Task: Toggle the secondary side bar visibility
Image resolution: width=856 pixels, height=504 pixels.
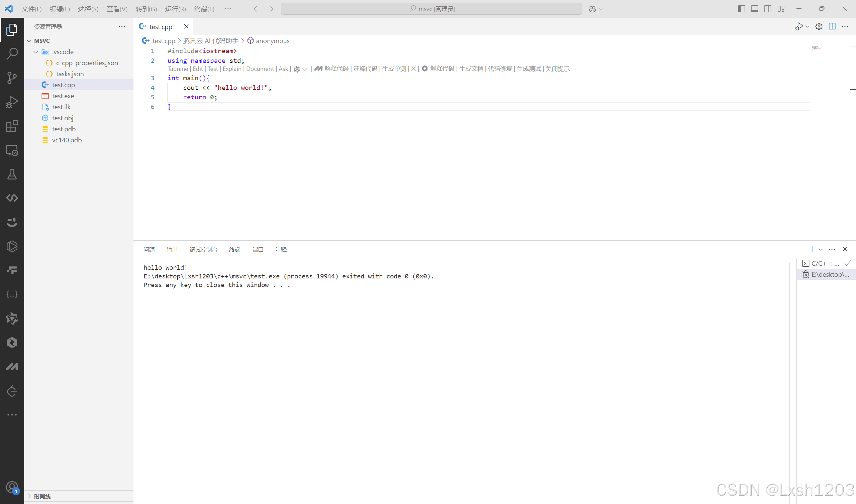Action: 768,8
